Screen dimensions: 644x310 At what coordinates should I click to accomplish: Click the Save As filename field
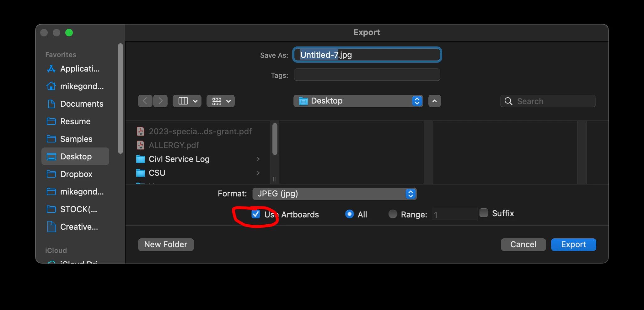(367, 55)
